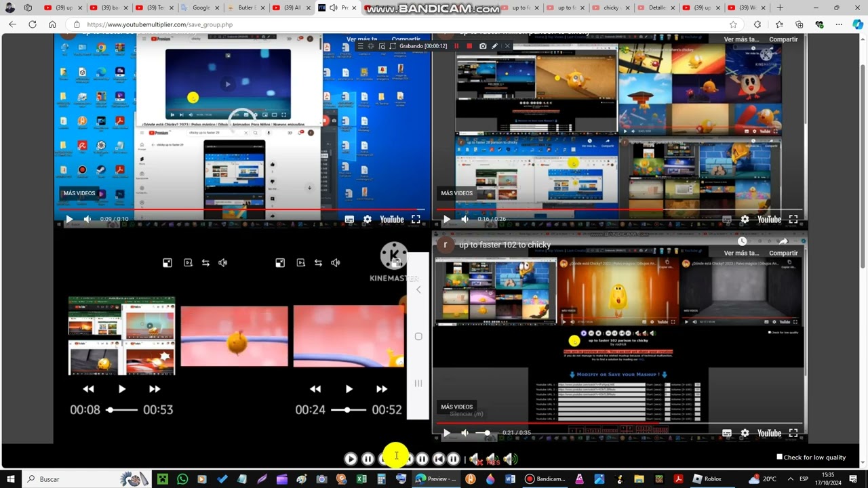Viewport: 868px width, 488px height.
Task: Click rewind in the 00:24 KineMaster player
Action: [x=315, y=389]
